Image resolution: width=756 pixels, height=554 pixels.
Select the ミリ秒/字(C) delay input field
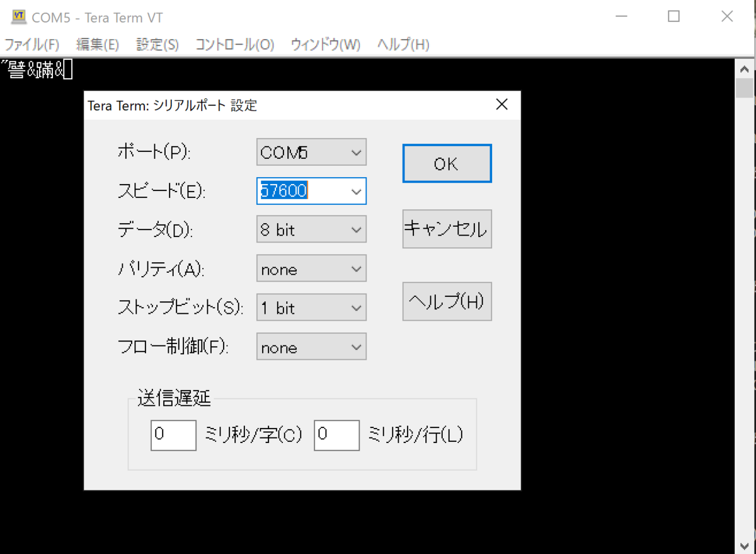173,435
